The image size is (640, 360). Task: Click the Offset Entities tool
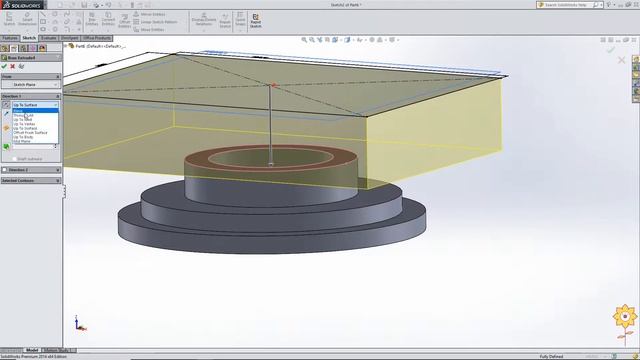coord(124,20)
